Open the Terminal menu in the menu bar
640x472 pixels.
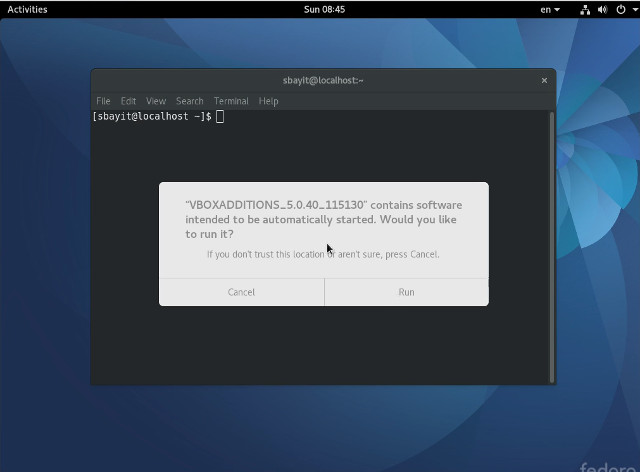tap(231, 101)
